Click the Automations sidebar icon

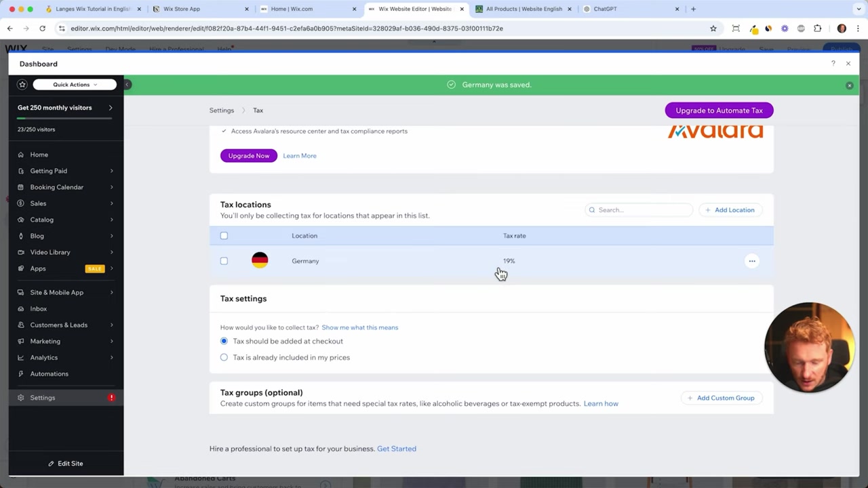[21, 373]
